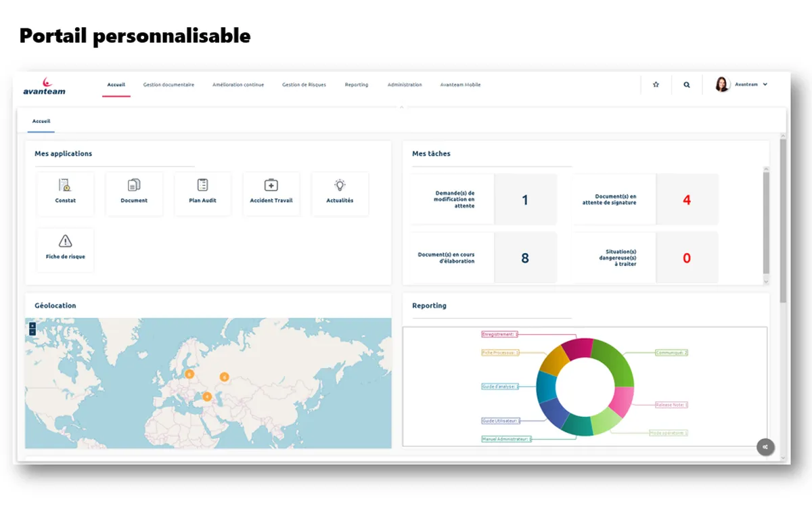Click the green Communiqué donut segment
This screenshot has height=508, width=812.
pyautogui.click(x=615, y=362)
